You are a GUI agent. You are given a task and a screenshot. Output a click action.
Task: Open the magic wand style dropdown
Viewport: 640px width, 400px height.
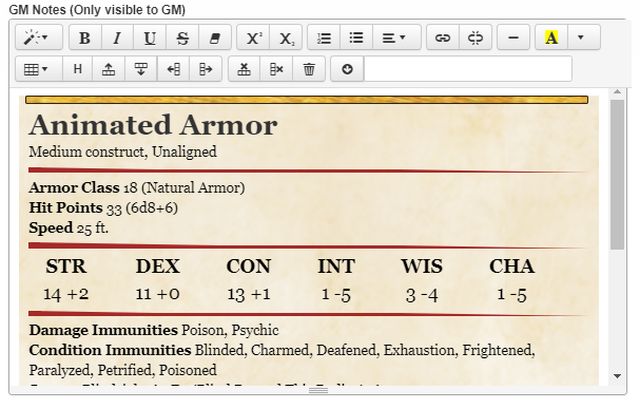coord(39,38)
